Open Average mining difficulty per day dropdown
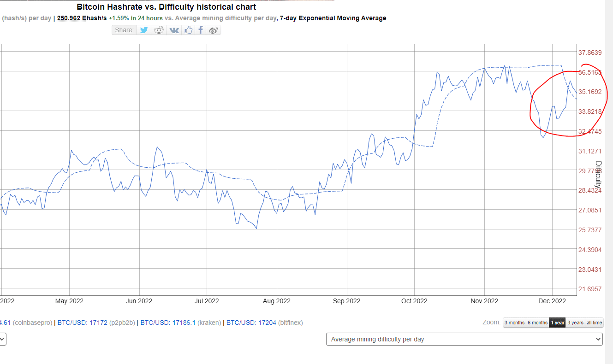Viewport: 613px width, 364px height. (464, 339)
